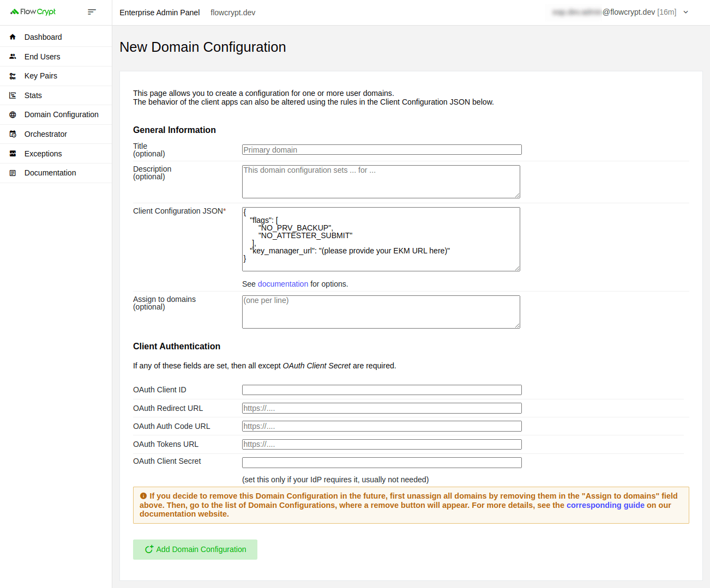The height and width of the screenshot is (588, 710).
Task: View Exceptions page
Action: click(56, 154)
